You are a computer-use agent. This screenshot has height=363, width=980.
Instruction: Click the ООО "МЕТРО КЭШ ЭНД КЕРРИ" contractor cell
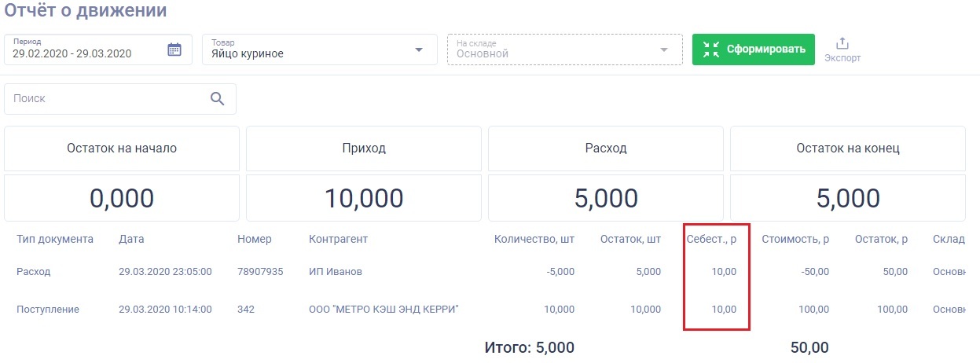pyautogui.click(x=384, y=310)
